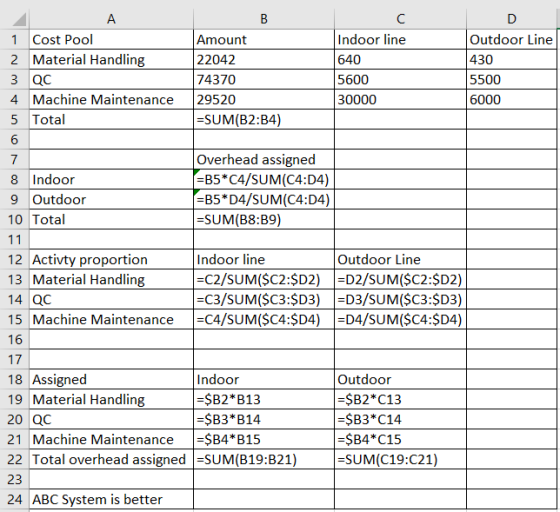Click 'Indoor line' cell in row 1
Viewport: 560px width, 512px height.
click(x=400, y=39)
